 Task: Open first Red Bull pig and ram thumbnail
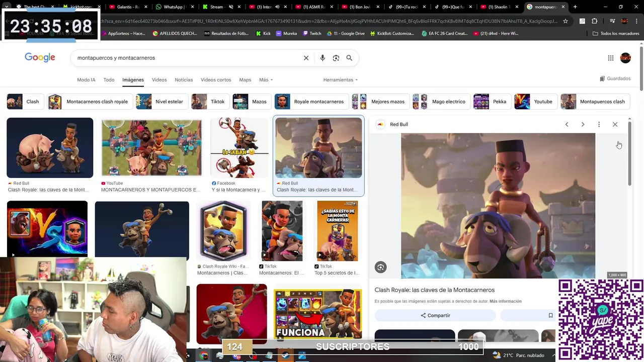coord(50,148)
